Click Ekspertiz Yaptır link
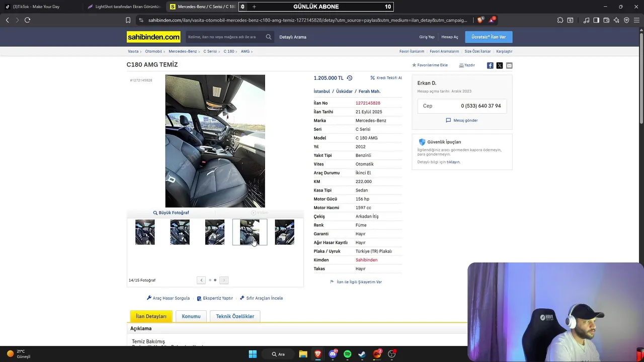The width and height of the screenshot is (644, 362). (215, 298)
